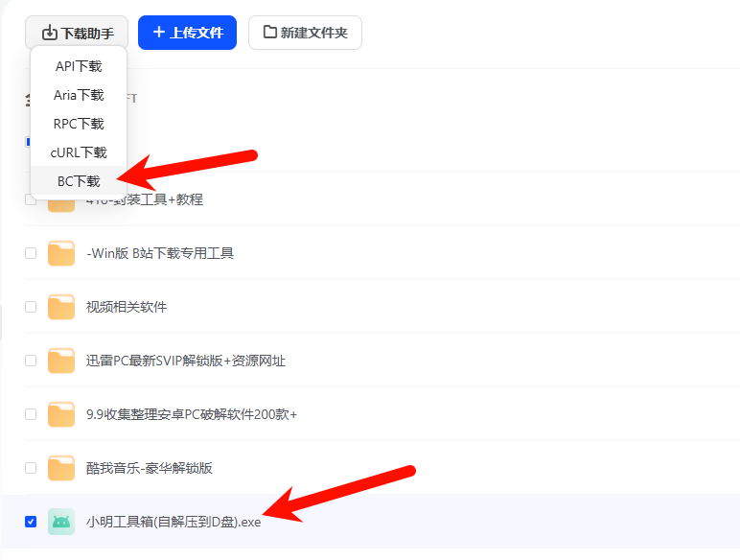Click the download icon in 下载助手 button
740x560 pixels.
pos(50,33)
